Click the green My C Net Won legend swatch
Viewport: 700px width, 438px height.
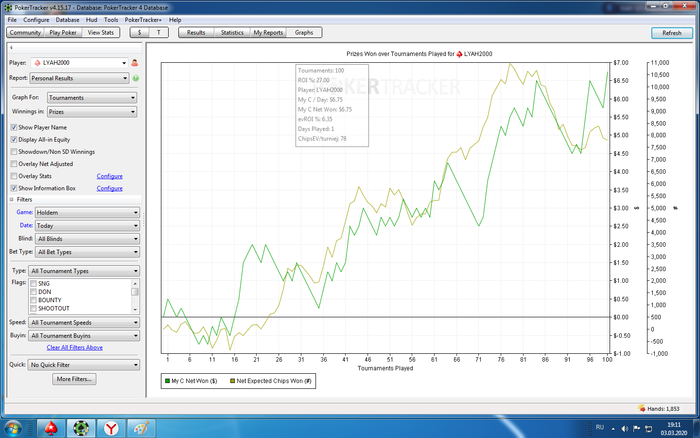coord(166,381)
